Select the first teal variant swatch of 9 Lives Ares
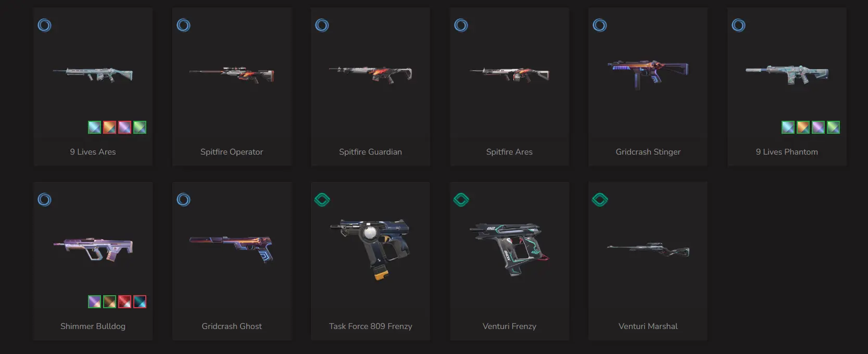Image resolution: width=868 pixels, height=354 pixels. coord(94,127)
